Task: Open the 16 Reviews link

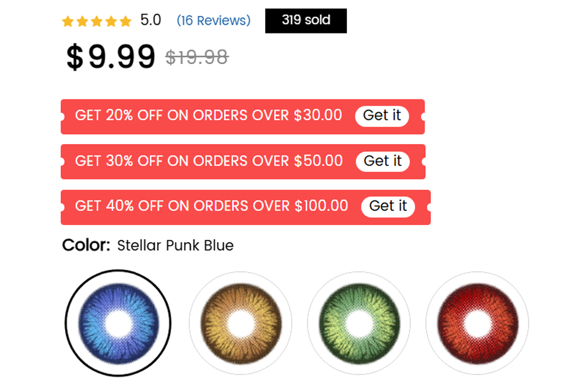Action: 214,21
